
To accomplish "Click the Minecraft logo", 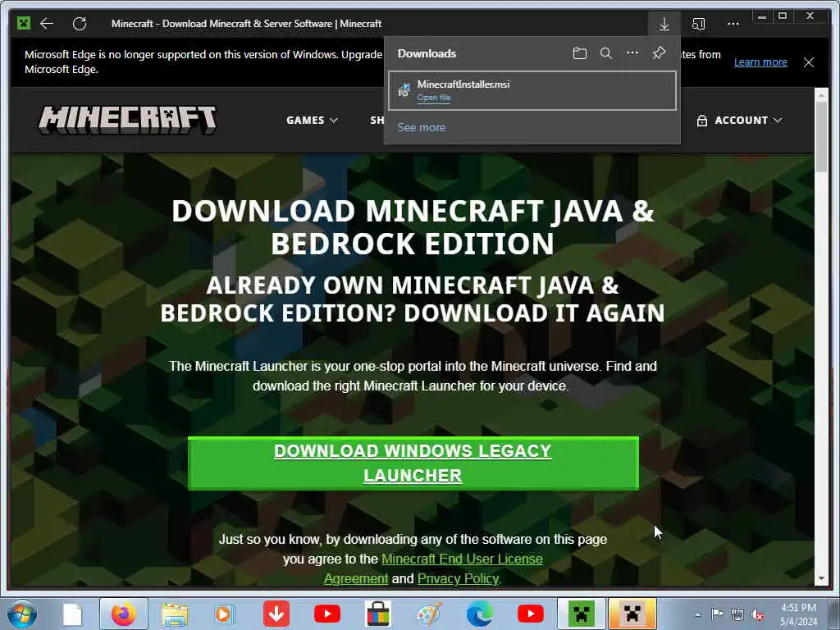I will pyautogui.click(x=127, y=120).
